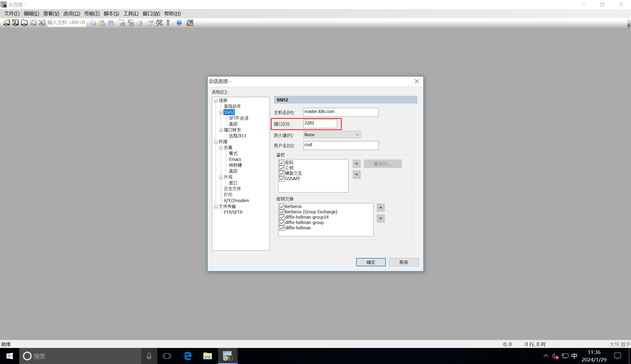Open the Connect session toolbar icon
631x364 pixels.
pyautogui.click(x=6, y=23)
